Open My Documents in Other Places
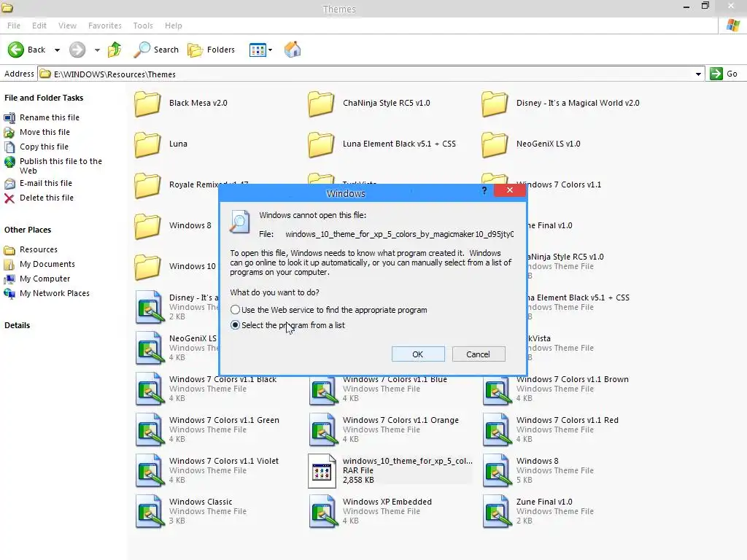 [47, 264]
